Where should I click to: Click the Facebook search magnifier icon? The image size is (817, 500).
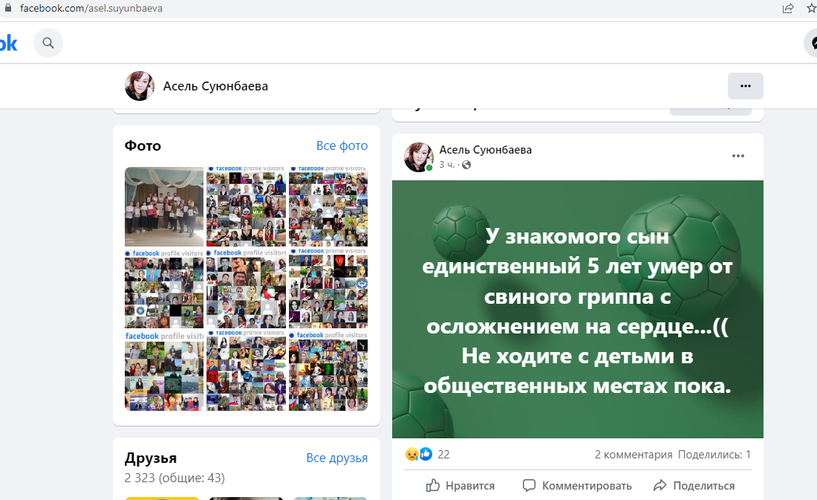(47, 43)
